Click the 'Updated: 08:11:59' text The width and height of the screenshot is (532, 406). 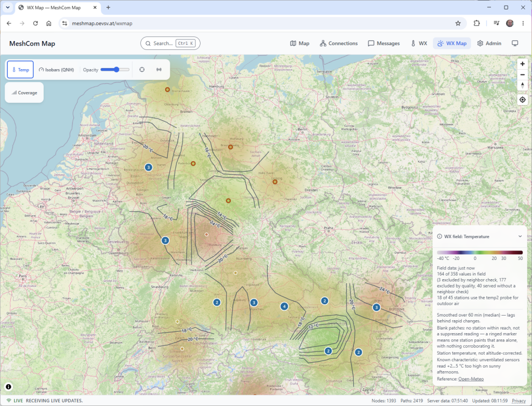pos(489,401)
